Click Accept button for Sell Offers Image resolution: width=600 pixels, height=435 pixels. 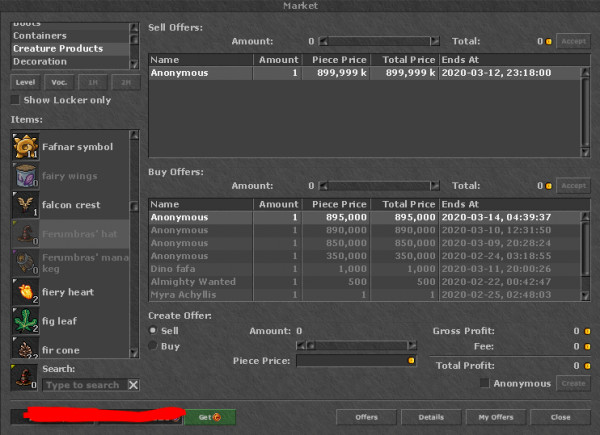pos(573,41)
